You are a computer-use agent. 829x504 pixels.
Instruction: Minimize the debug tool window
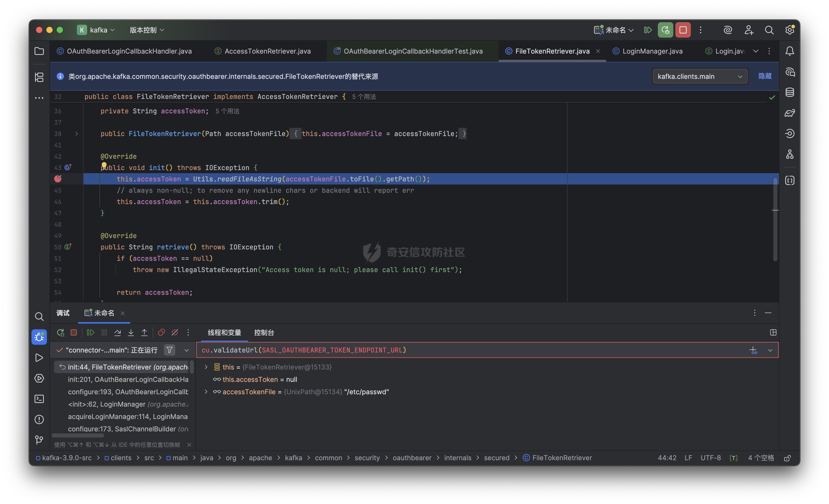(x=768, y=313)
